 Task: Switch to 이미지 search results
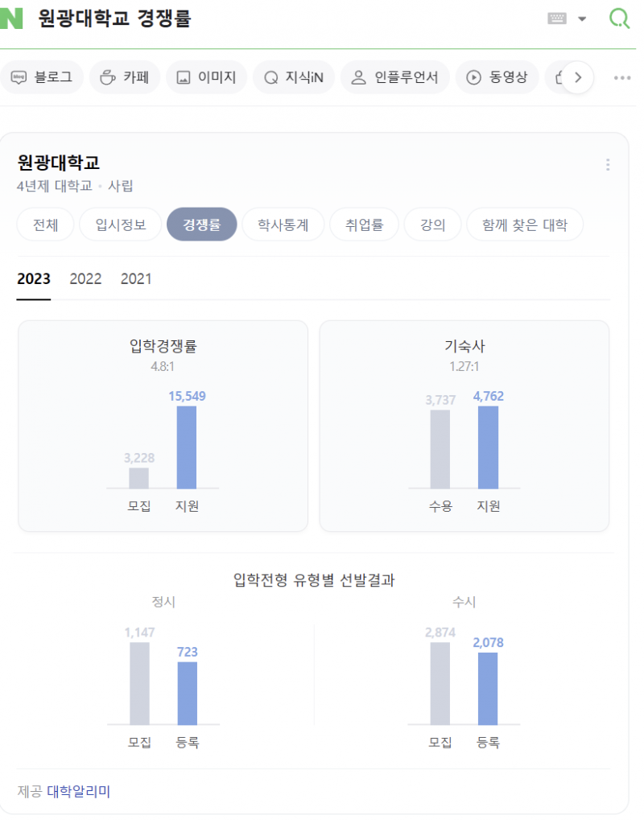[x=206, y=77]
